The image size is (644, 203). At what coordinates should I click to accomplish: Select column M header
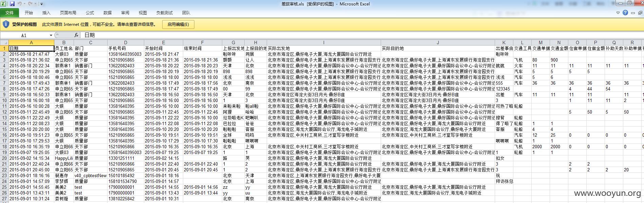pos(541,43)
